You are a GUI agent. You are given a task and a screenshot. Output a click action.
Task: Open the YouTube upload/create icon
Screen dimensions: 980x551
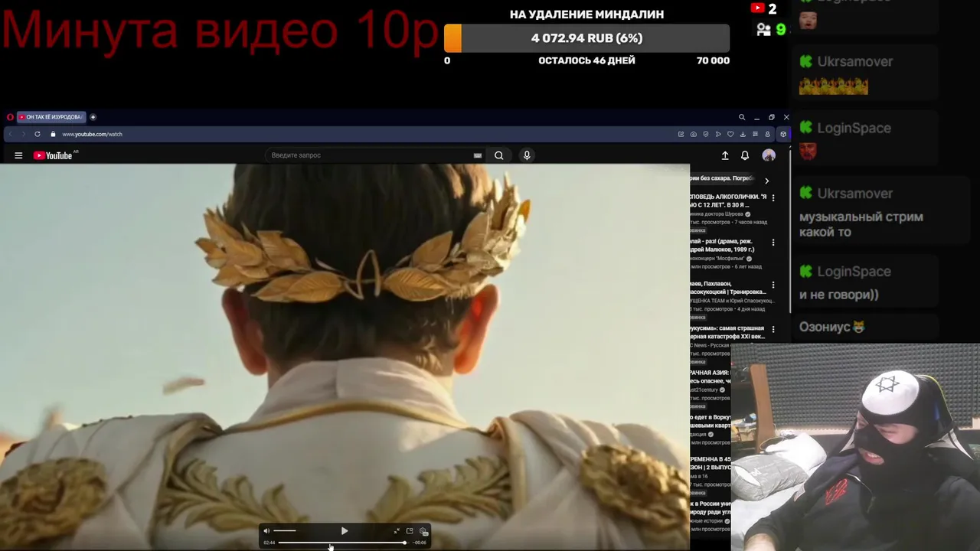(725, 155)
